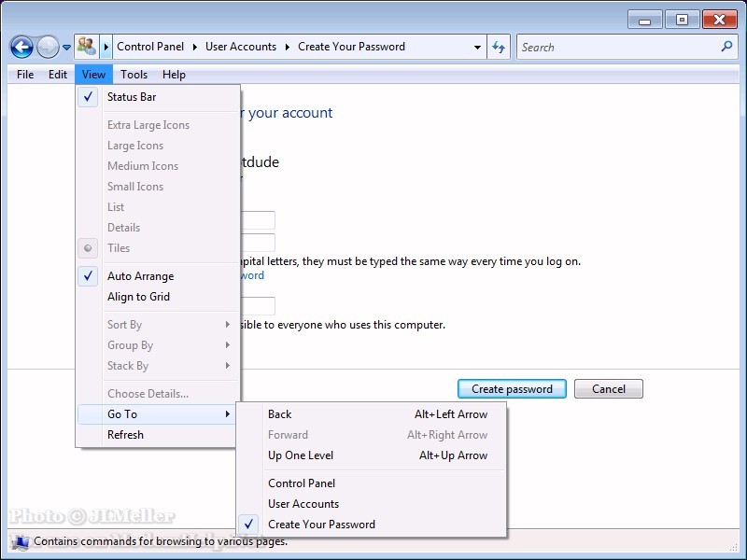Image resolution: width=747 pixels, height=560 pixels.
Task: Click the refresh button beside address bar
Action: tap(500, 47)
